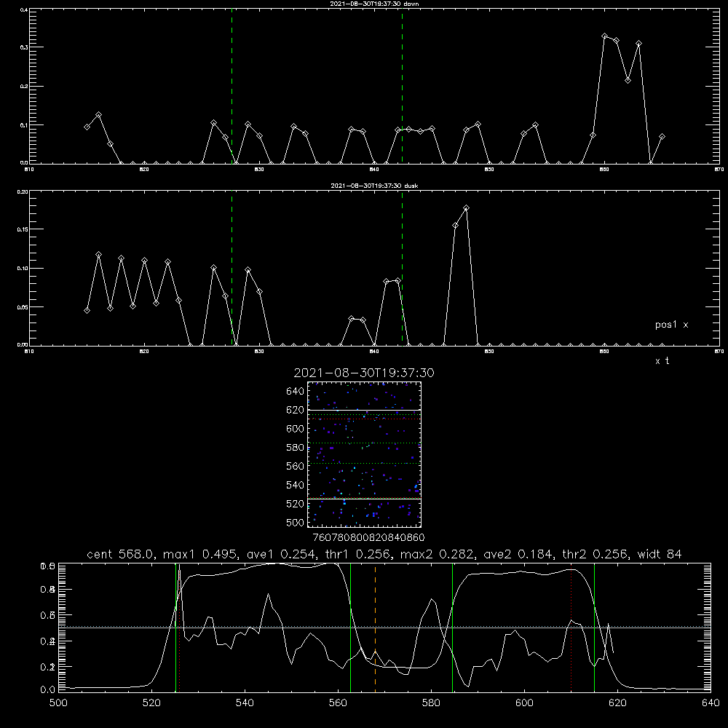This screenshot has height=728, width=728.
Task: Click the '2021-08-30T19:37:30 dusk' plot title
Action: (x=374, y=186)
